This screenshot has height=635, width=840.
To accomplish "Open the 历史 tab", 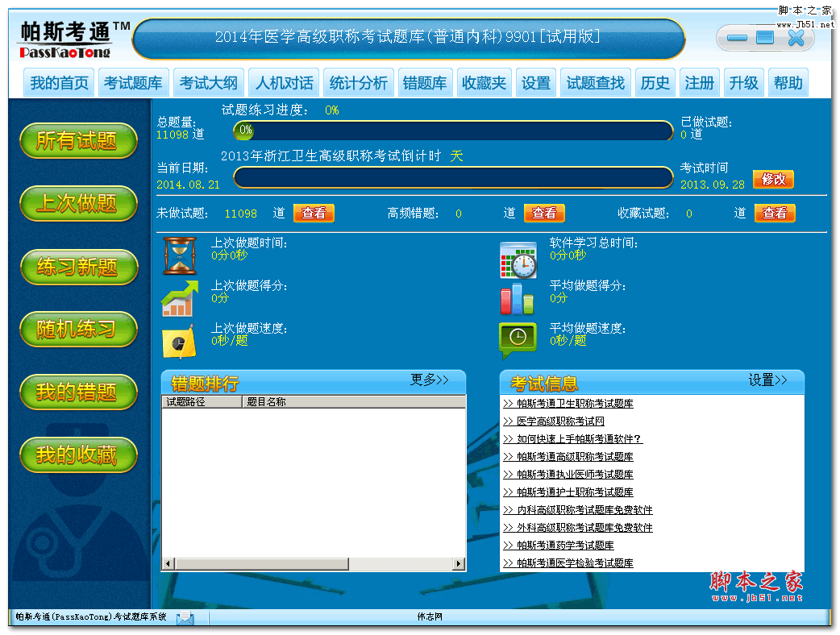I will 655,83.
